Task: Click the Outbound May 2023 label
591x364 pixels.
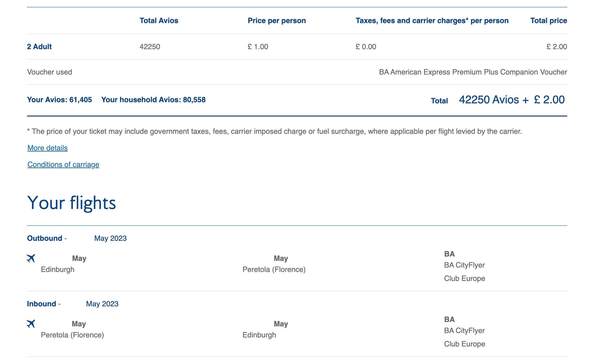Action: coord(77,238)
